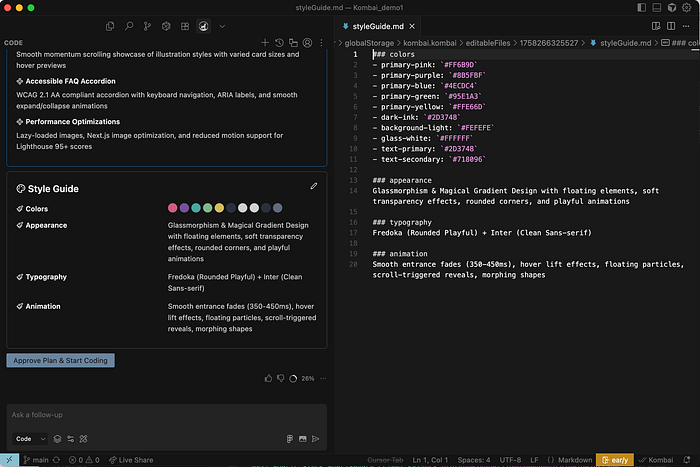This screenshot has width=700, height=467.
Task: Select Markdown language mode in status bar
Action: coord(573,460)
